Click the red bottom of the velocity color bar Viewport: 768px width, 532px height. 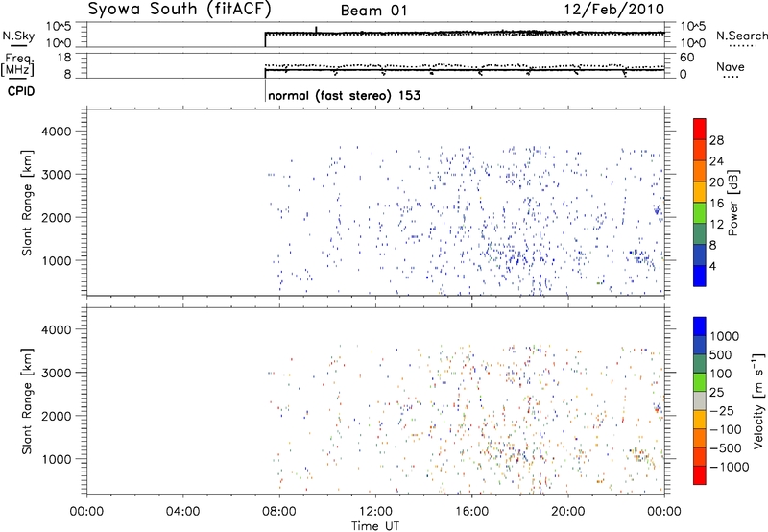pos(700,475)
